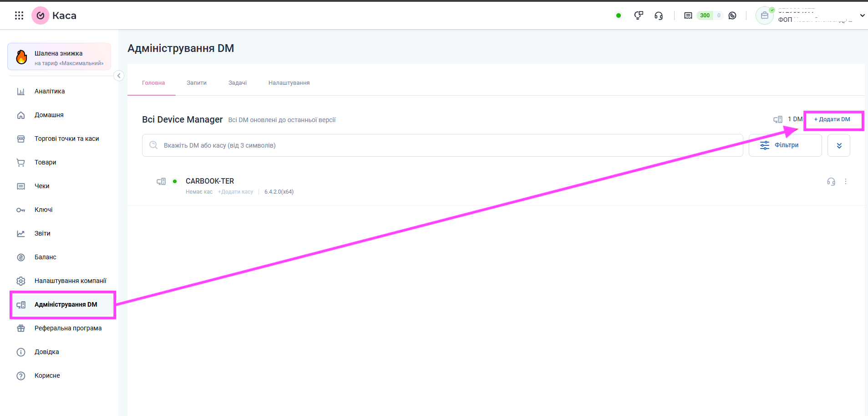Open the Фільтри button
Viewport: 868px width, 416px height.
[785, 145]
